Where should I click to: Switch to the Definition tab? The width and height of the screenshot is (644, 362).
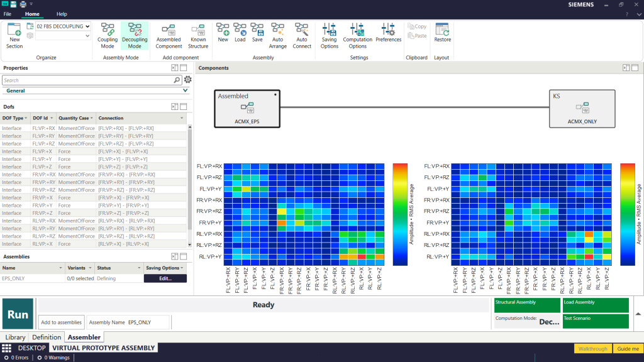(x=47, y=337)
